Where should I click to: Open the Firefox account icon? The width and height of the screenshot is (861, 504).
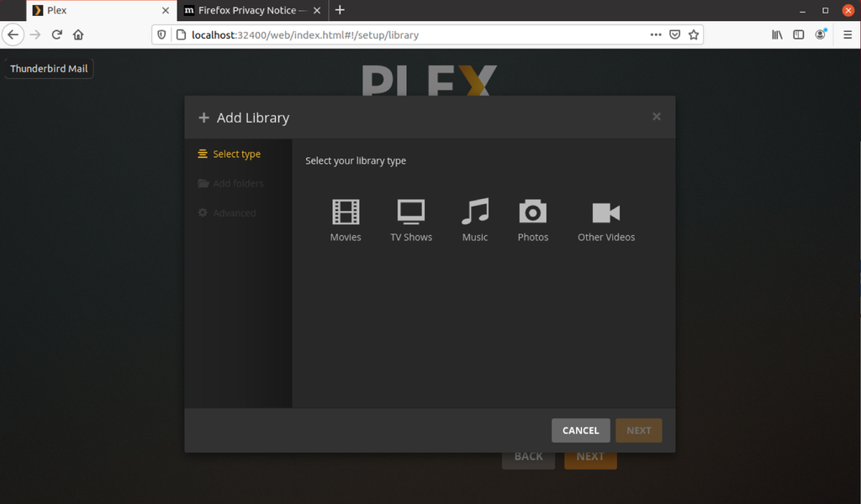pos(820,34)
